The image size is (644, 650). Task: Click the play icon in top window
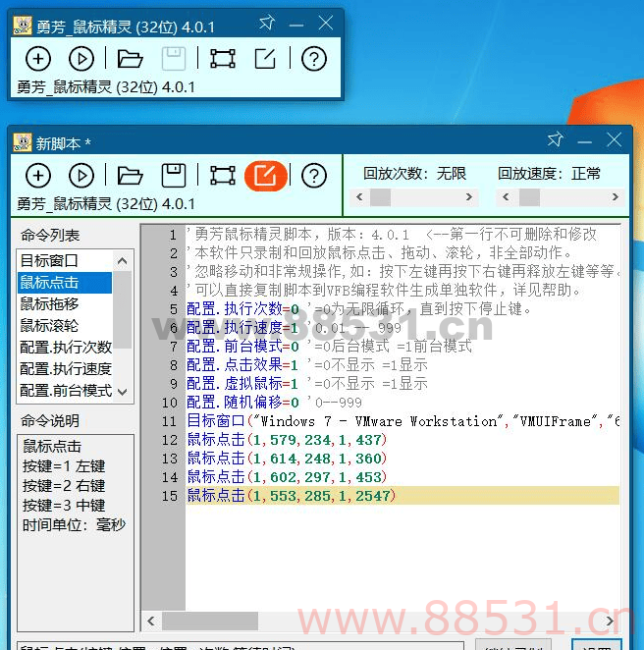[x=80, y=59]
